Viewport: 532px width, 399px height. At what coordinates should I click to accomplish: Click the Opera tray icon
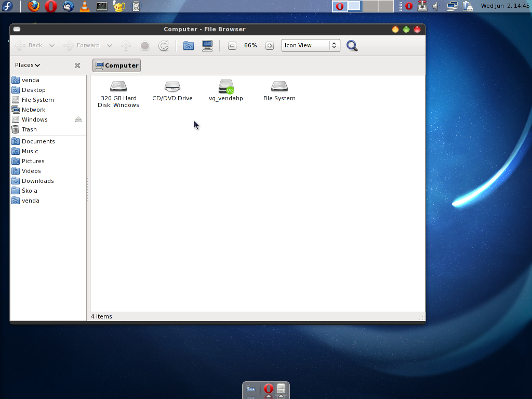(409, 6)
